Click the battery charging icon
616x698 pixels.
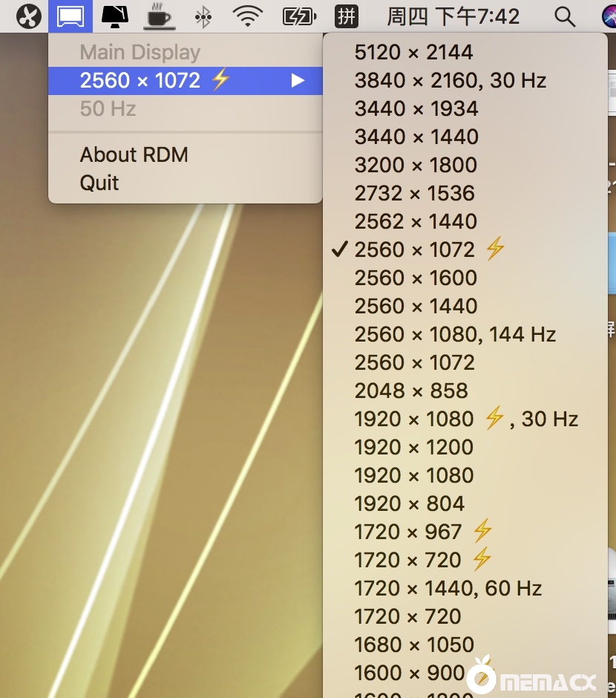[x=299, y=16]
